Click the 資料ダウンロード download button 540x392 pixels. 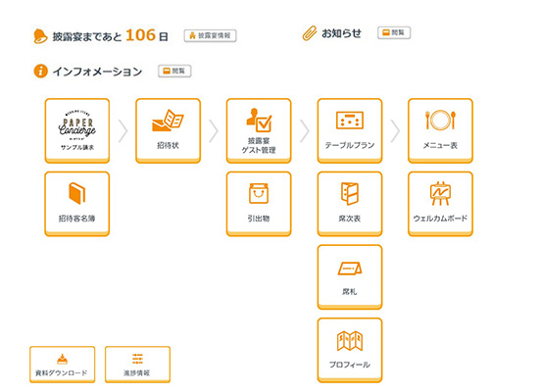(x=62, y=365)
